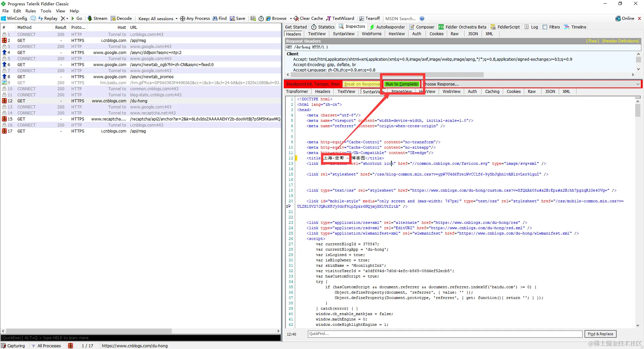
Task: Click the timer clock icon
Action: pos(261,18)
